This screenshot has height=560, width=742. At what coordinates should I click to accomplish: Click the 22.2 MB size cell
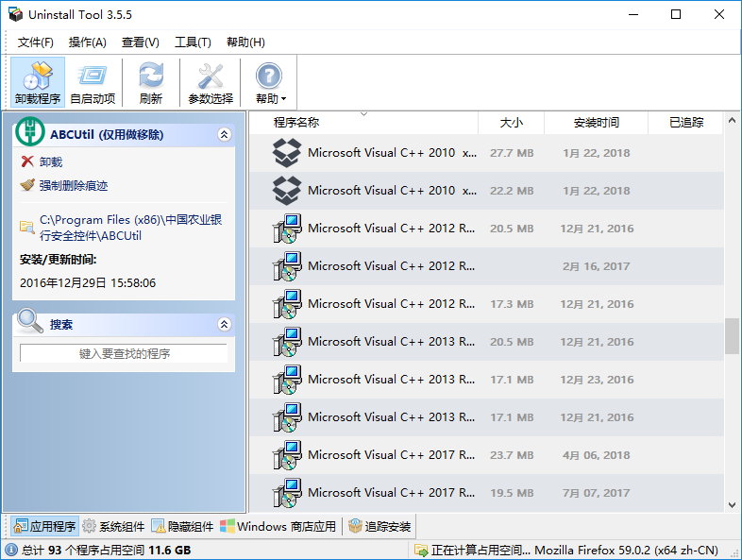[x=512, y=191]
